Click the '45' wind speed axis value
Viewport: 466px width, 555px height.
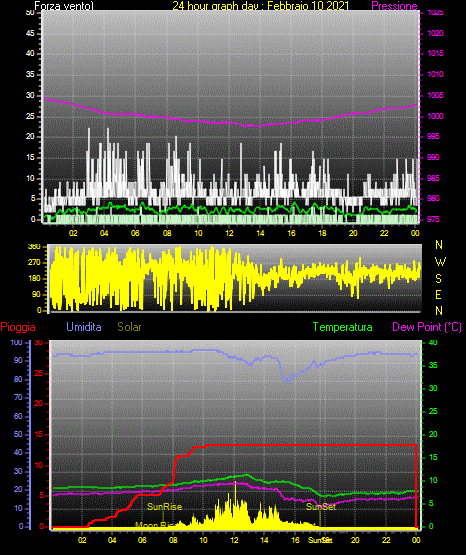click(30, 33)
